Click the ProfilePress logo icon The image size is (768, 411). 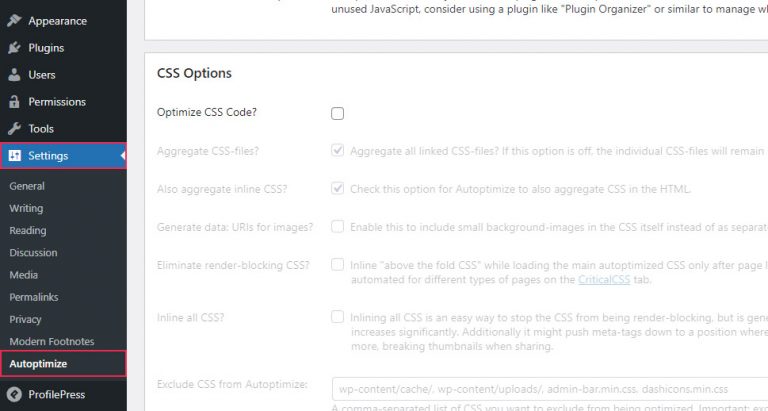coord(15,394)
